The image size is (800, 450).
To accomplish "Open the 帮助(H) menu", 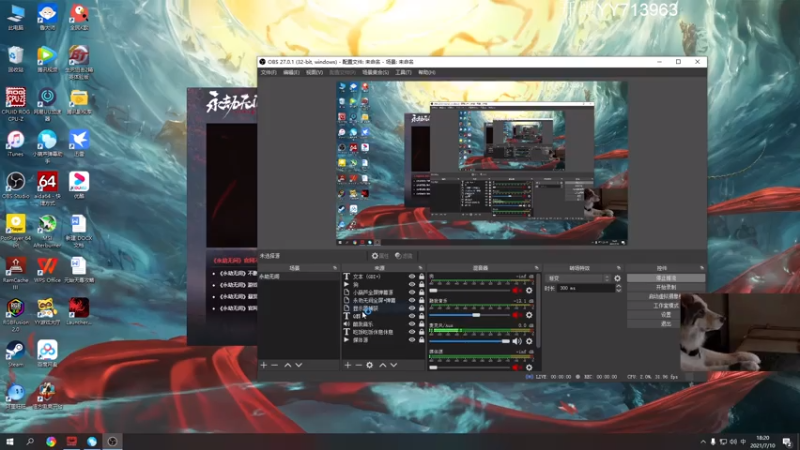I will coord(427,72).
